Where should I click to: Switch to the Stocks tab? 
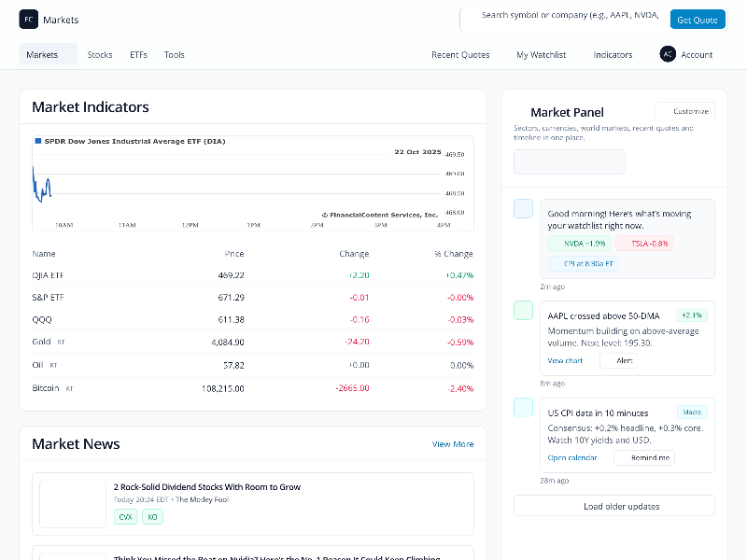99,54
